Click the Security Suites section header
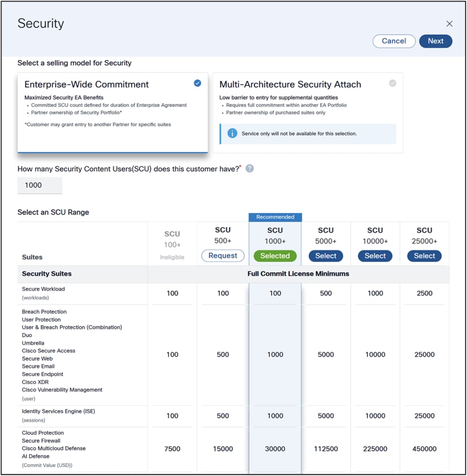467x476 pixels. (47, 274)
